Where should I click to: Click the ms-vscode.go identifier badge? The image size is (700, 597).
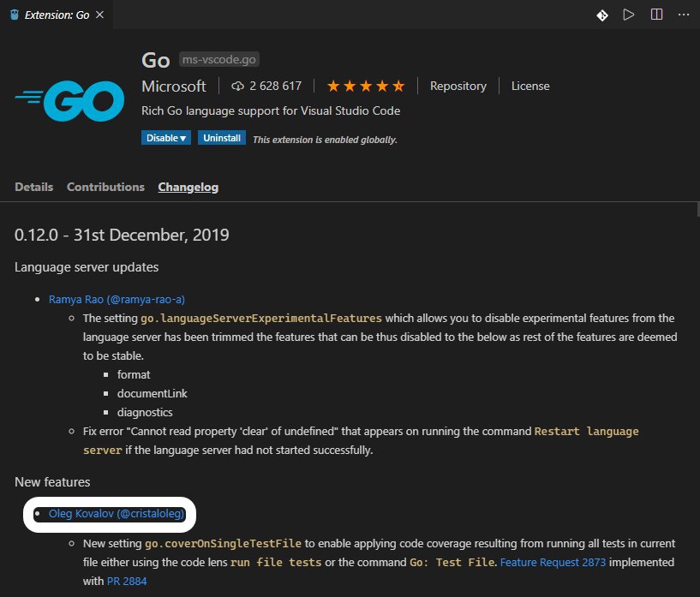coord(219,59)
